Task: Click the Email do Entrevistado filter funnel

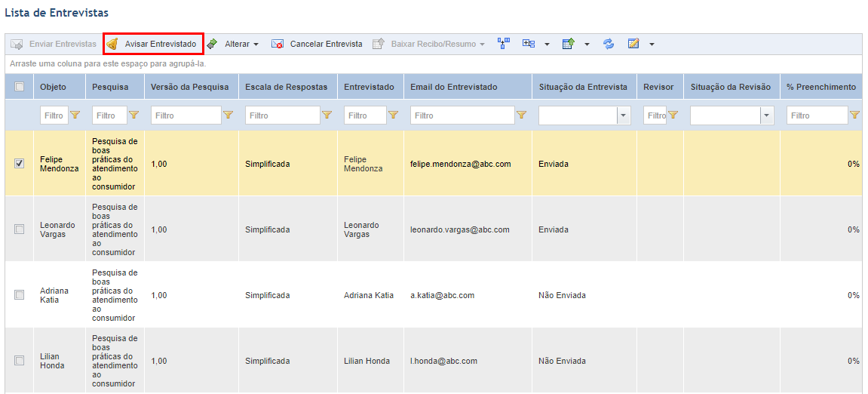Action: pos(521,115)
